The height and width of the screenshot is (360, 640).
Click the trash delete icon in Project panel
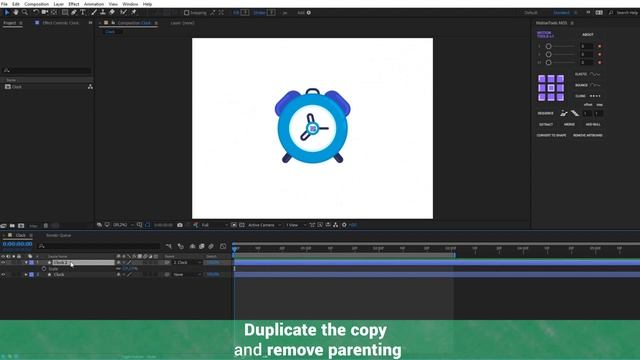pyautogui.click(x=46, y=226)
